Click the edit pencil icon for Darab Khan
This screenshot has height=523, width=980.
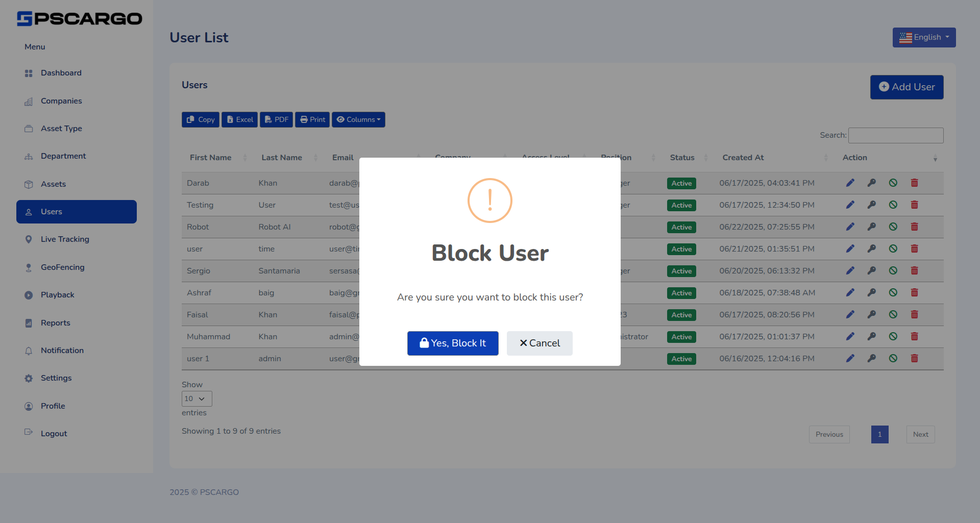pyautogui.click(x=850, y=183)
